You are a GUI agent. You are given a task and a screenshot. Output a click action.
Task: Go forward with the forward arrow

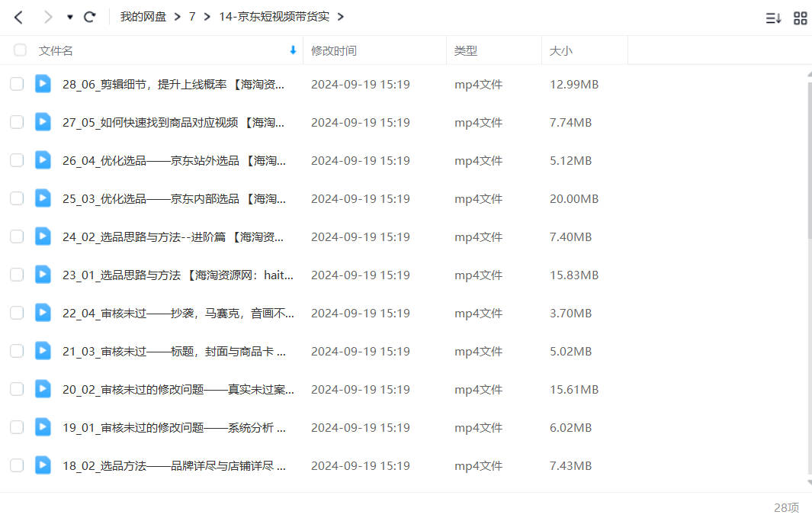click(48, 17)
